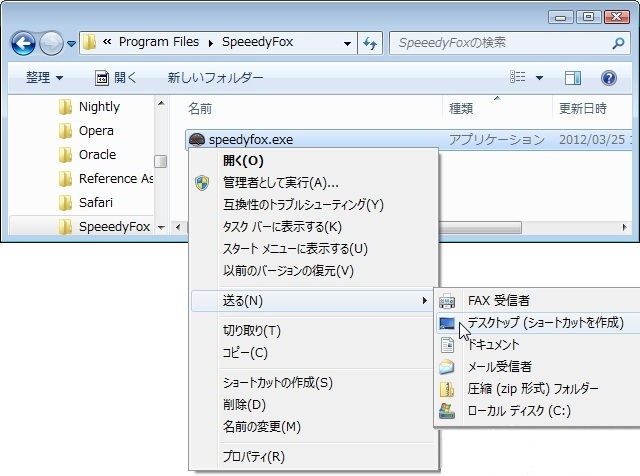The width and height of the screenshot is (640, 476).
Task: Choose 切り取り(T) from the context menu
Action: 313,331
